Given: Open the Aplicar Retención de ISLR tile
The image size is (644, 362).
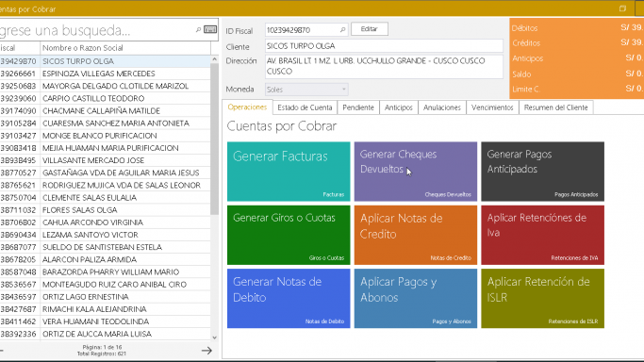Looking at the screenshot, I should (542, 299).
